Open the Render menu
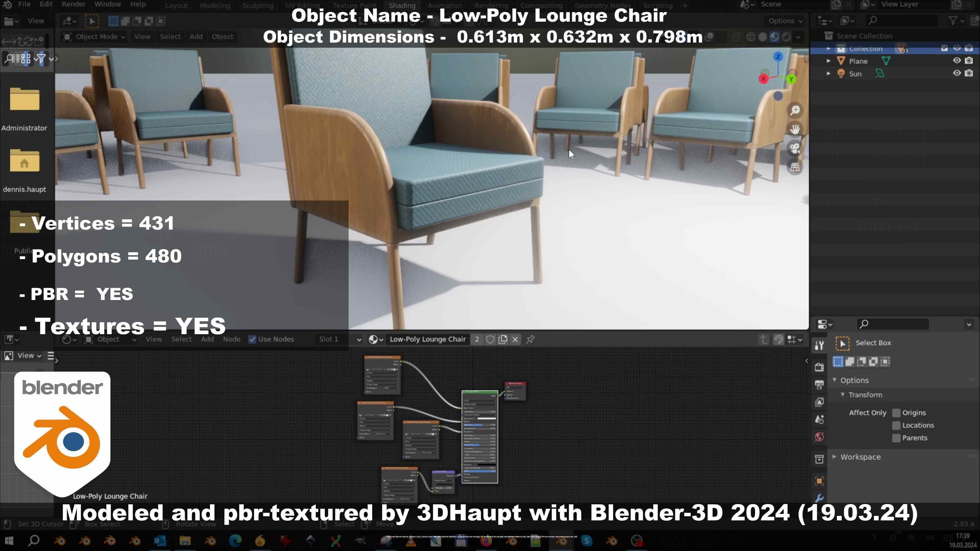This screenshot has height=551, width=980. 73,5
